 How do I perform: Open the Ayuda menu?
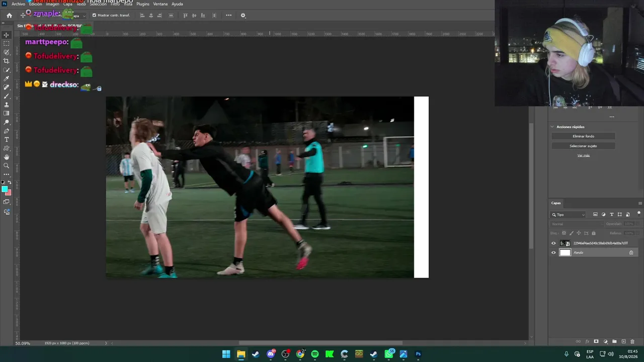177,4
